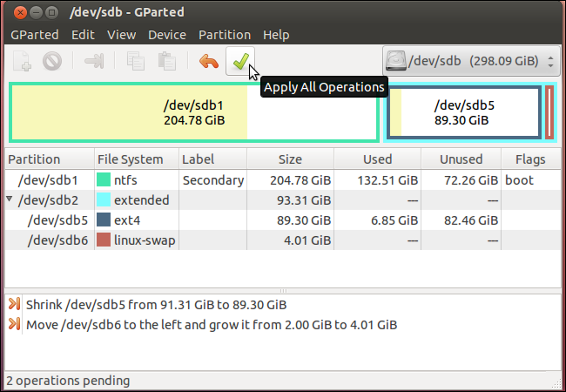This screenshot has height=392, width=566.
Task: Open the /dev/sdb device selector dropdown
Action: coord(471,61)
